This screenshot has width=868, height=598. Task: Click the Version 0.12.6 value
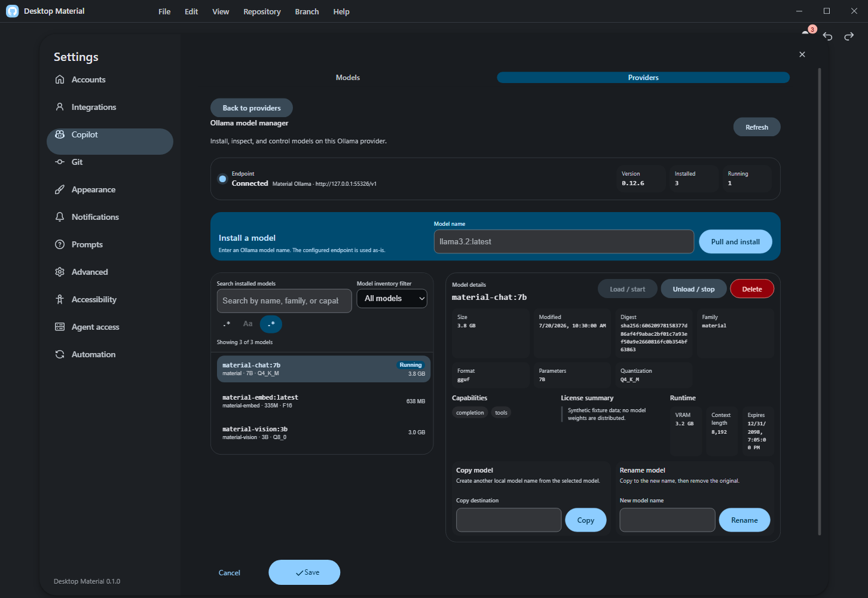coord(633,183)
